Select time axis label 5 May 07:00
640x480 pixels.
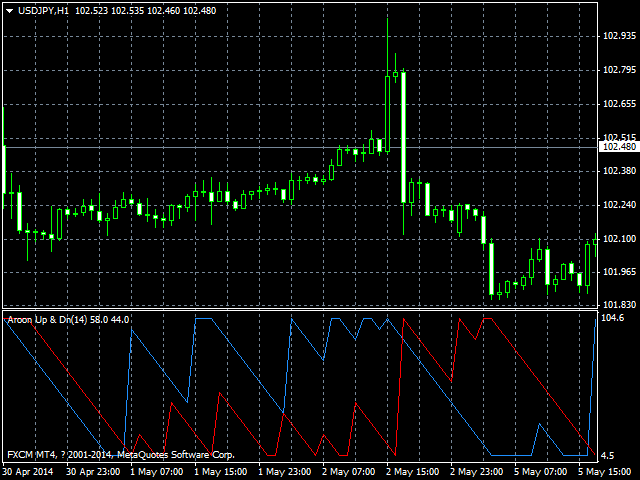point(541,472)
